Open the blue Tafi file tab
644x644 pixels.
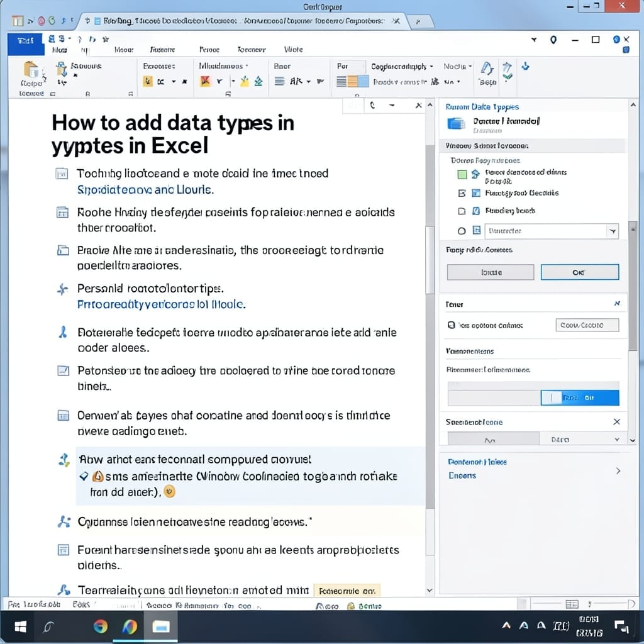(x=25, y=43)
